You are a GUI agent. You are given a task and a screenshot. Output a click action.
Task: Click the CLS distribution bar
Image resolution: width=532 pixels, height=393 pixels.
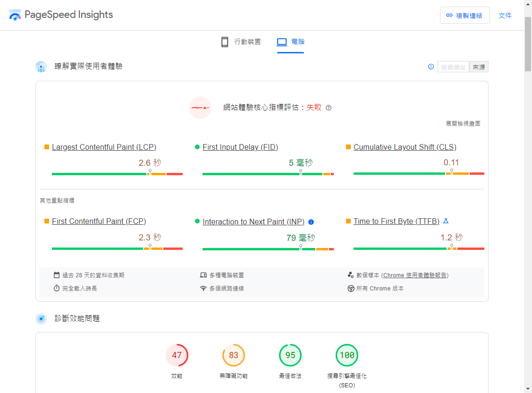[x=419, y=173]
